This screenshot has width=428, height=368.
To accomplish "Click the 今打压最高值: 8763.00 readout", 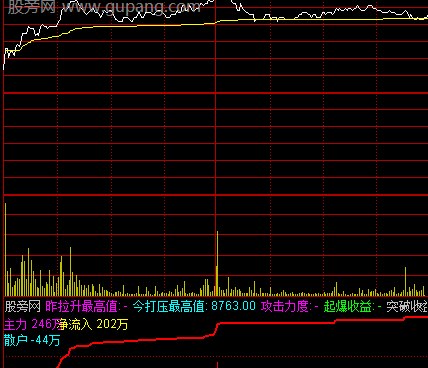I will point(194,306).
